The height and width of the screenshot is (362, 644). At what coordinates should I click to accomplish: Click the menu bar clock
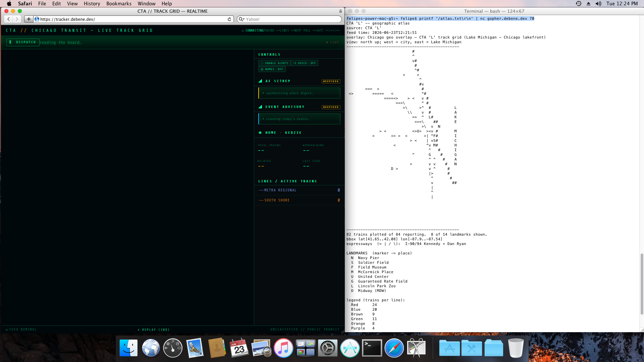click(x=622, y=4)
